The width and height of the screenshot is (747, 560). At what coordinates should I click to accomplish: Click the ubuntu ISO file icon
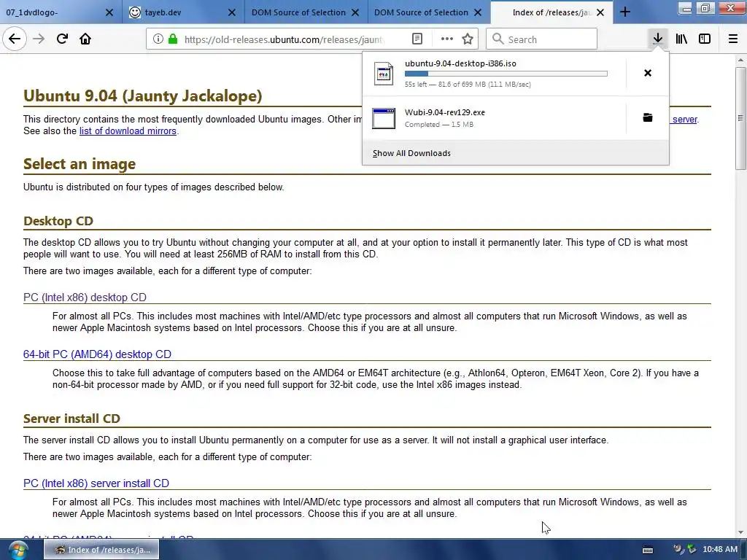384,74
